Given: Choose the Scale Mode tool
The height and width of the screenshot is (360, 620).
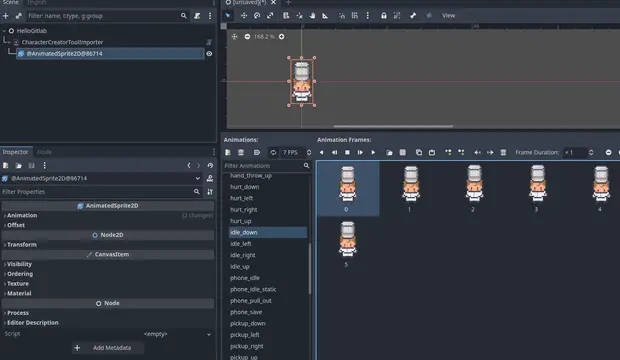Looking at the screenshot, I should [x=270, y=15].
